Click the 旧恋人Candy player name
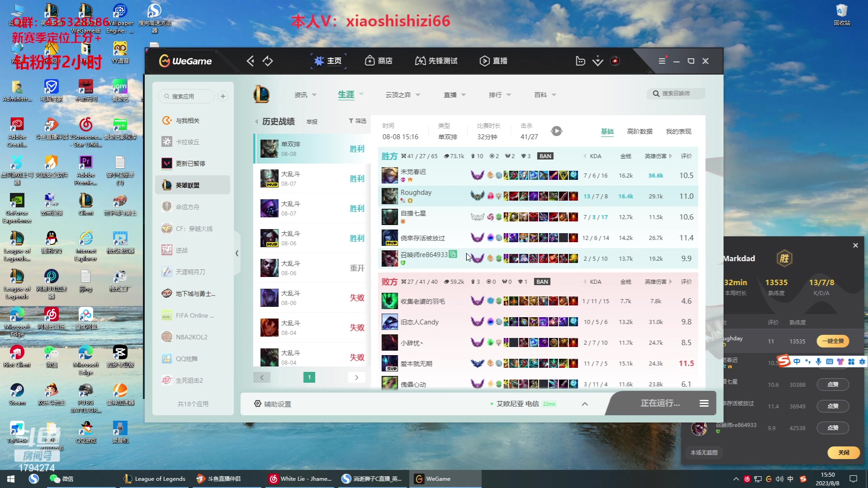This screenshot has height=488, width=868. (420, 322)
